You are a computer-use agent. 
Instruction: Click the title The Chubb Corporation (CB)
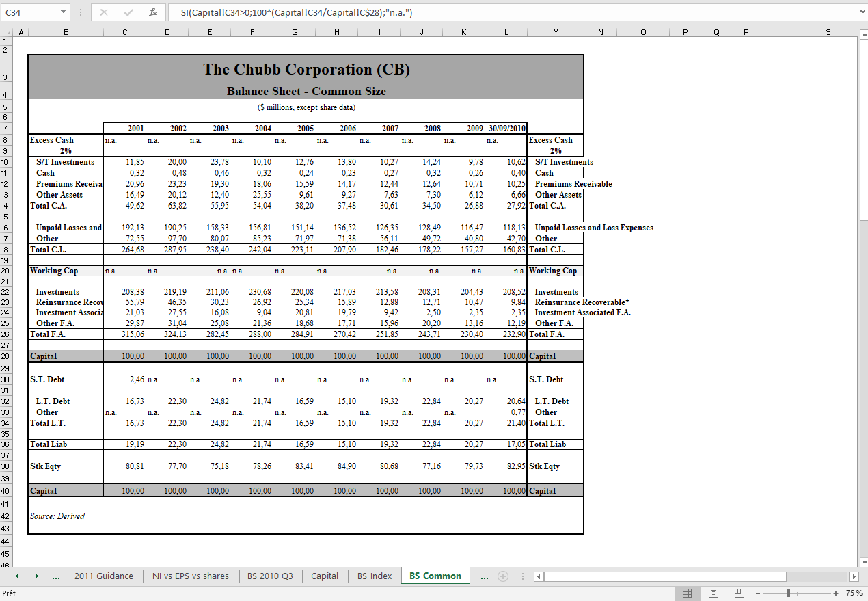(x=306, y=69)
